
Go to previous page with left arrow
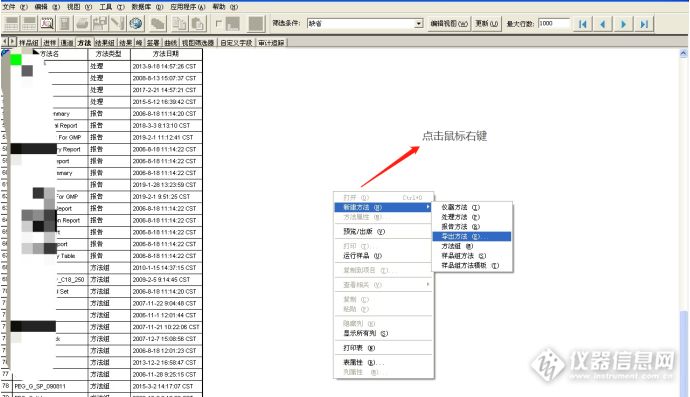(x=603, y=24)
